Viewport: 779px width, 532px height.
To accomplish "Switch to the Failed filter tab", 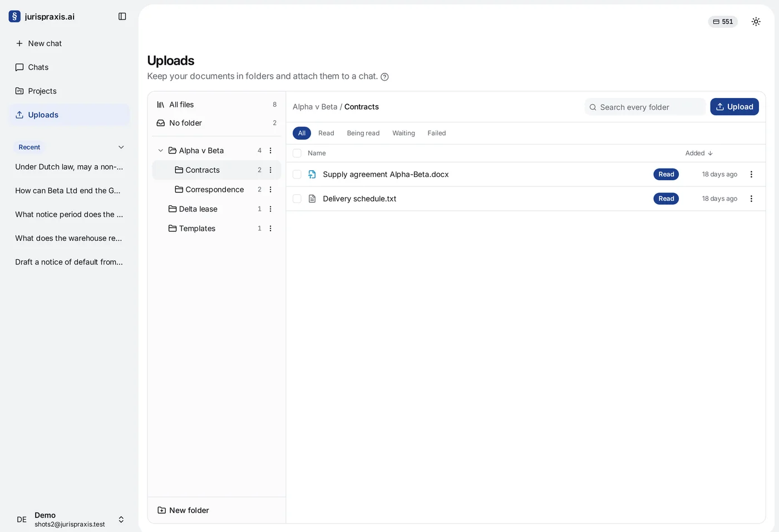I will pyautogui.click(x=437, y=133).
